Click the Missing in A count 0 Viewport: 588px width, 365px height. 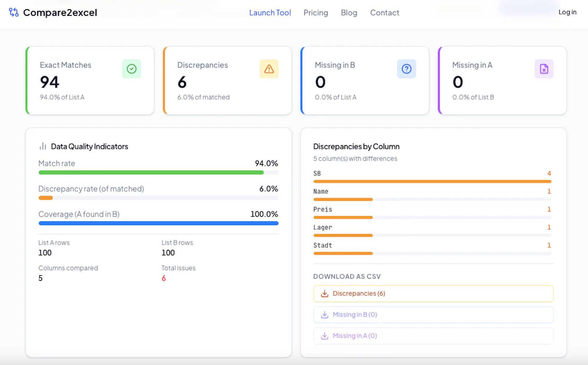coord(458,82)
